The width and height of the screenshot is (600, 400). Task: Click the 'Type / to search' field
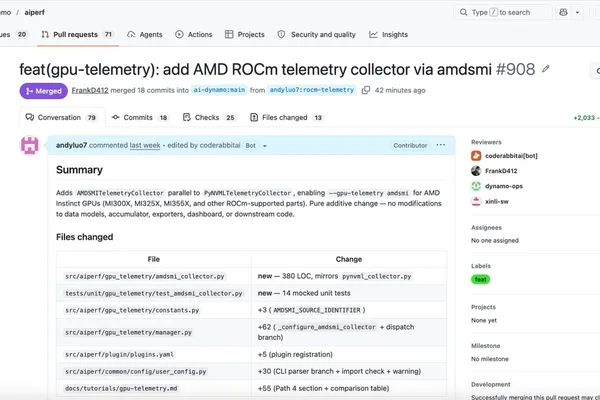503,12
